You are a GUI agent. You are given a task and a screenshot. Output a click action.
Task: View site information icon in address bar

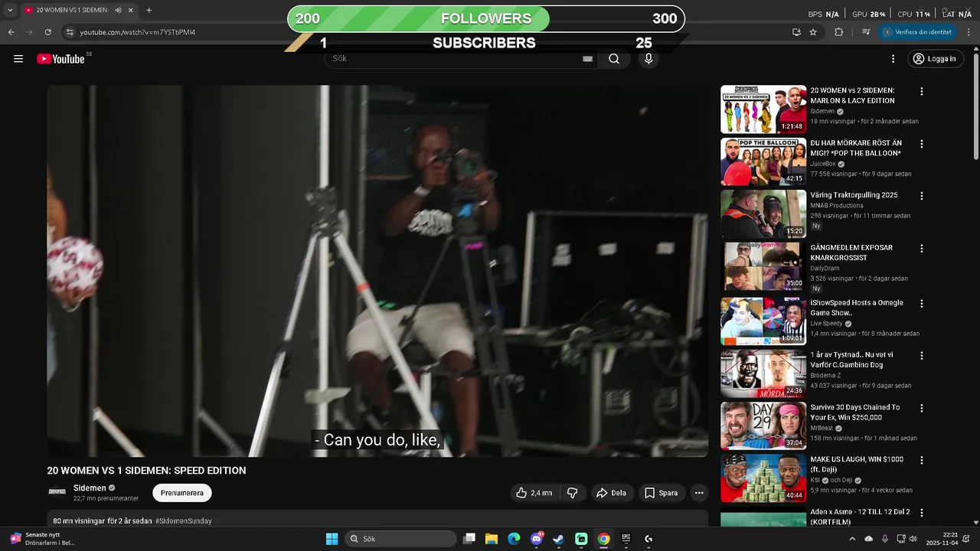(70, 32)
